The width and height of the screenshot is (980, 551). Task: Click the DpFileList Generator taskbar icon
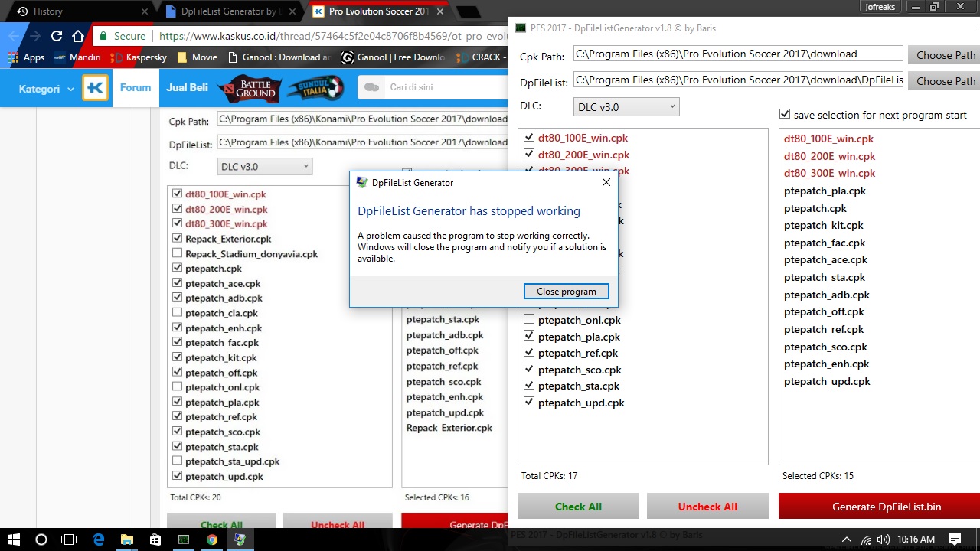pos(240,540)
